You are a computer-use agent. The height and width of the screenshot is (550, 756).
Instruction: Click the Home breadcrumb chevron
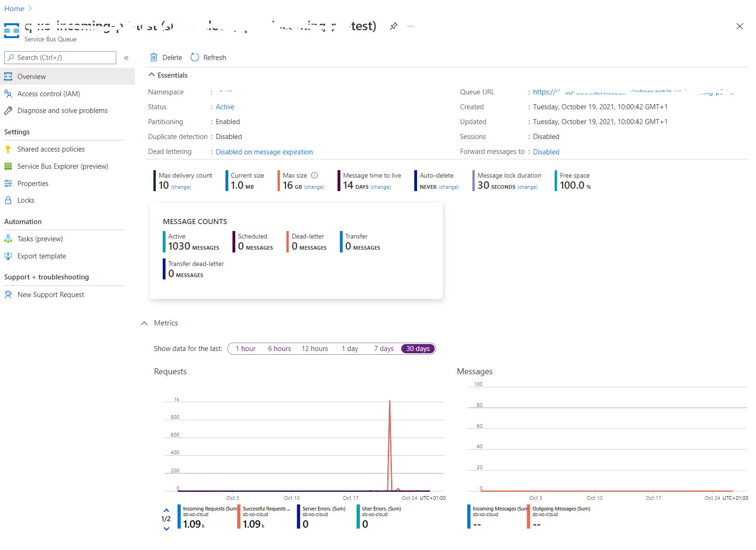(x=30, y=8)
